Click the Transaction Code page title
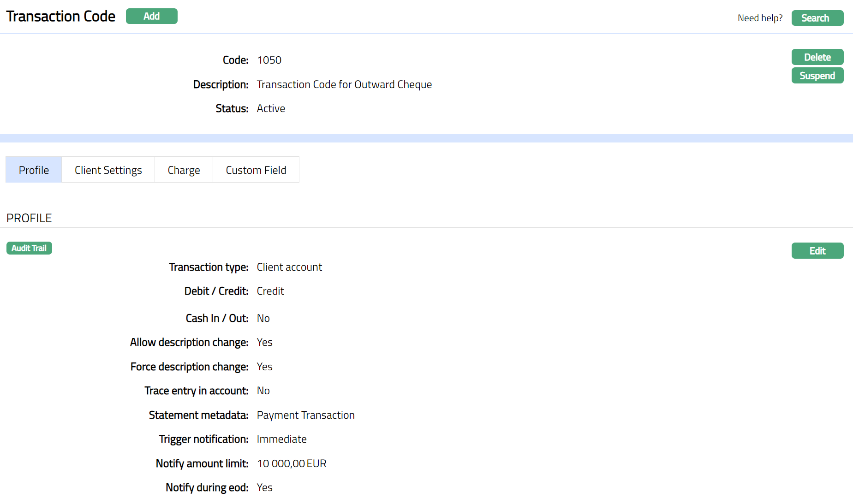Screen dimensions: 853x504 (x=61, y=16)
